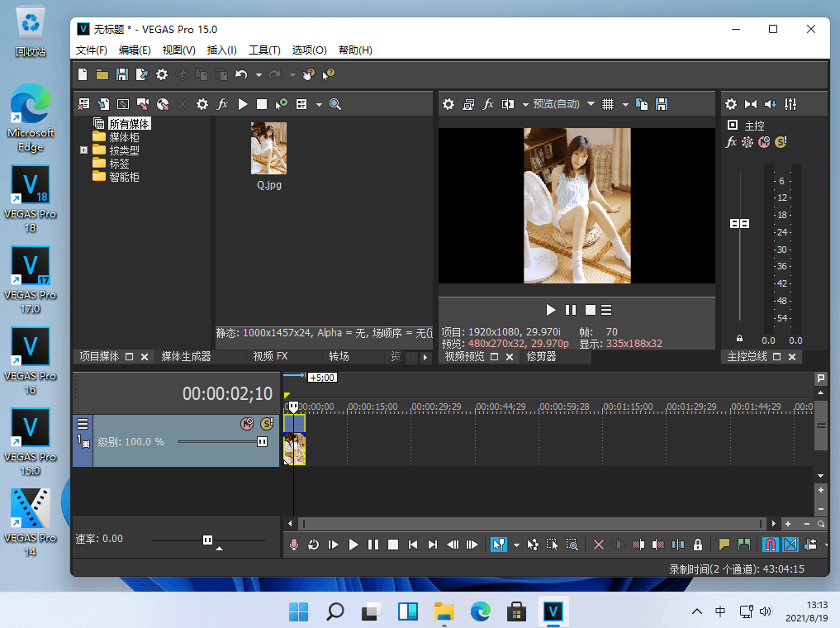Open the track header hamburger menu
This screenshot has width=840, height=628.
(x=83, y=424)
